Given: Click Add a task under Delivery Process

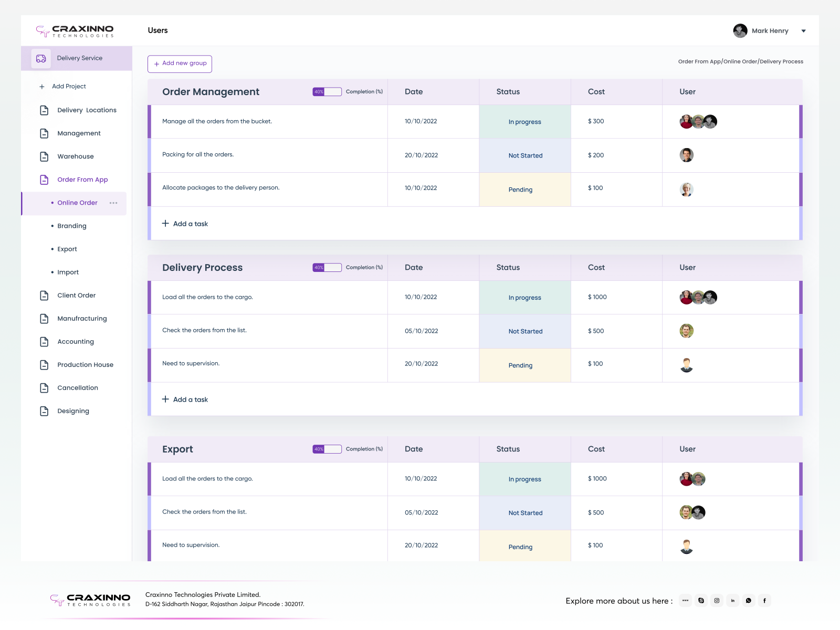Looking at the screenshot, I should click(185, 399).
